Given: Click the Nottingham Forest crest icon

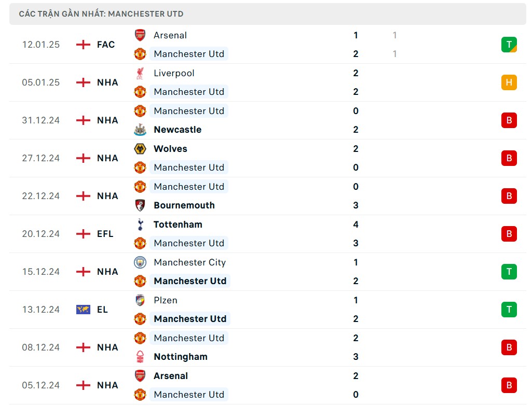Looking at the screenshot, I should (140, 357).
